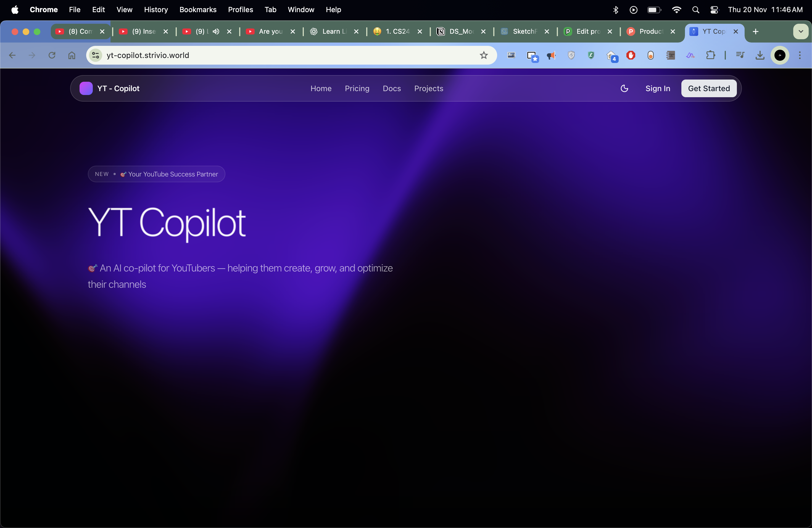Open the Bluetooth menu bar icon
The image size is (812, 528).
tap(615, 10)
